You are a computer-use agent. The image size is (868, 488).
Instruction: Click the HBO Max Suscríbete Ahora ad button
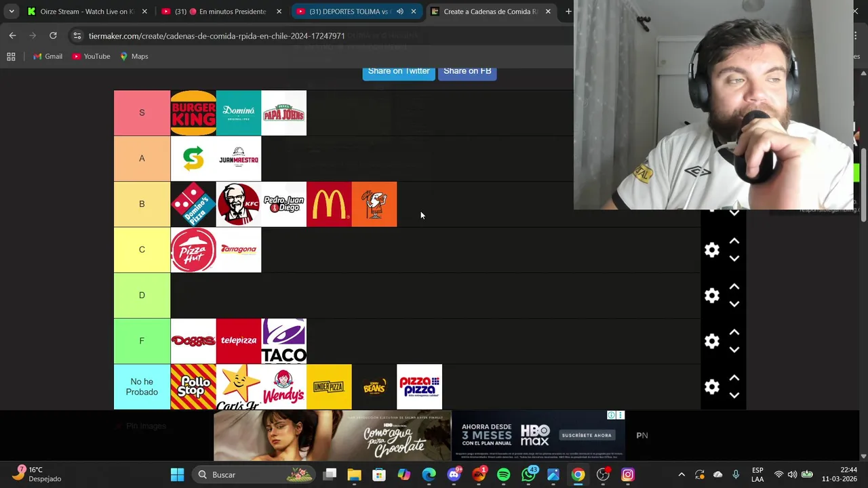[x=587, y=435]
